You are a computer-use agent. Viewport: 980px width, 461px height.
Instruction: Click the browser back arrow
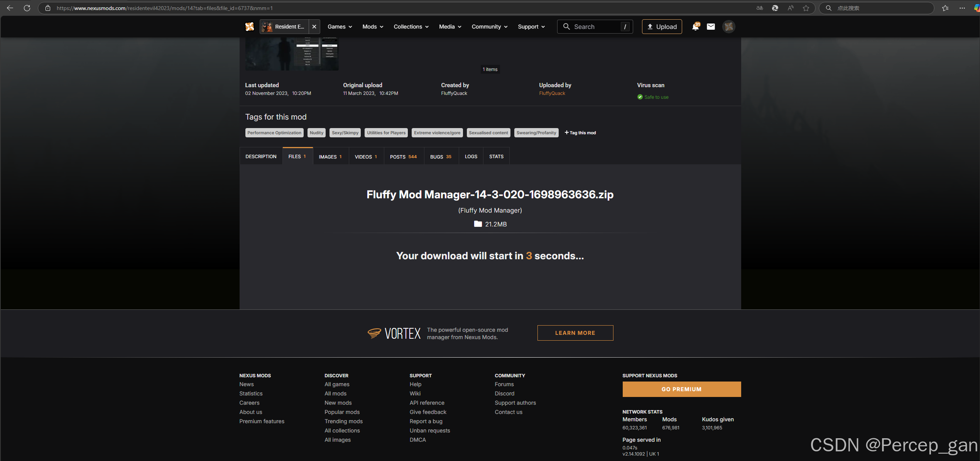(x=10, y=8)
